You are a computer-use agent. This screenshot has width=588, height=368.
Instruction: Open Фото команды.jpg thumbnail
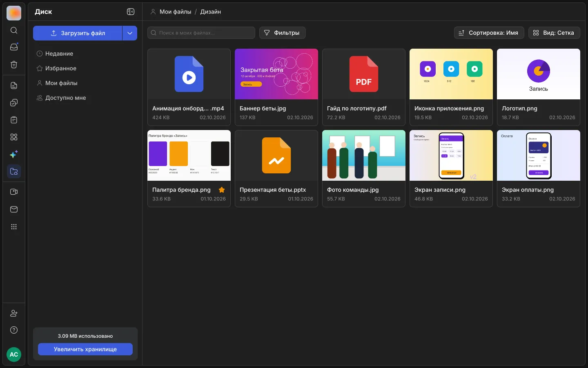[364, 155]
